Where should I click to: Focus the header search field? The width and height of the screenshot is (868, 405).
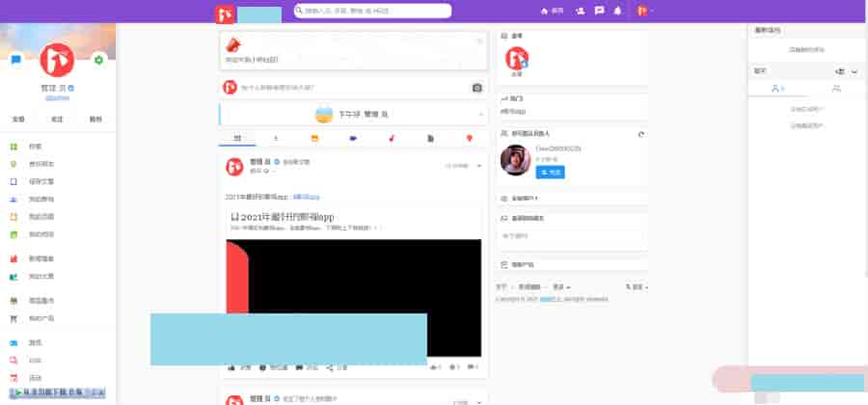[x=372, y=11]
